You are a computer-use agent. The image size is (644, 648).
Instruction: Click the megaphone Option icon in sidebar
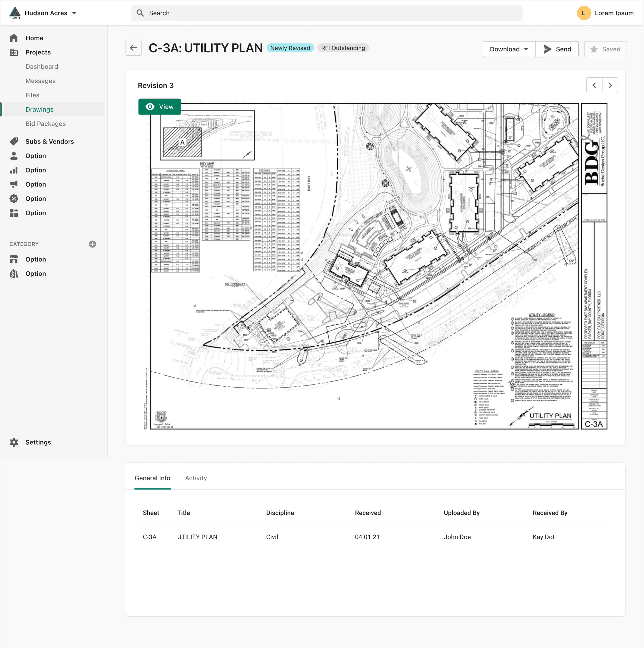pyautogui.click(x=14, y=184)
